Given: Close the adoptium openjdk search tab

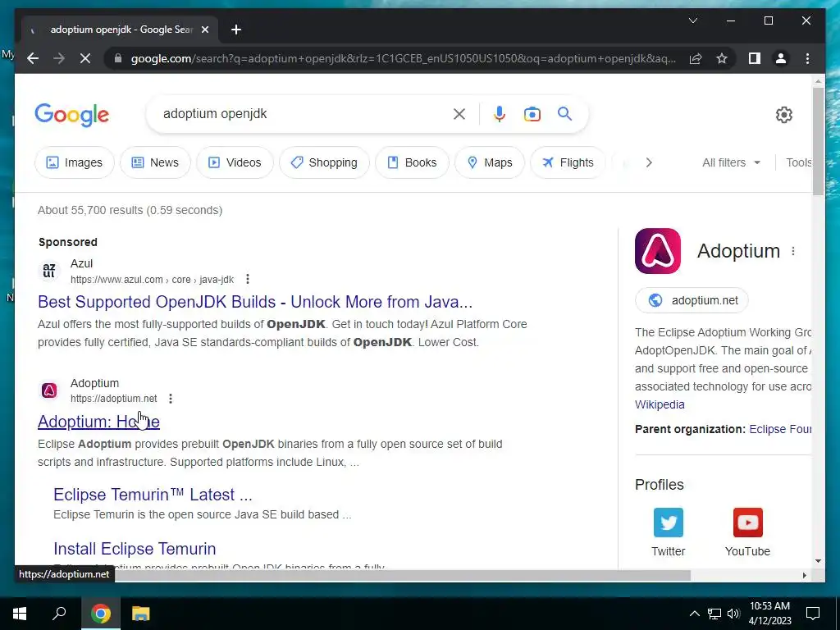Looking at the screenshot, I should click(x=204, y=30).
